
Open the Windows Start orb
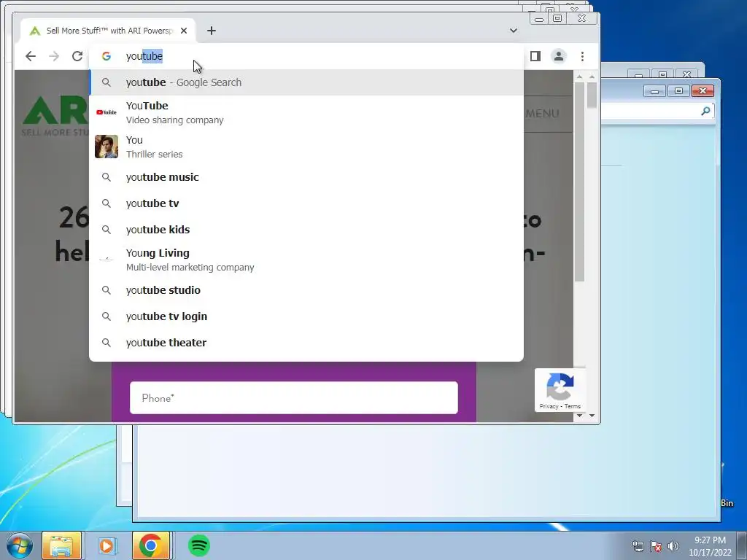(20, 545)
